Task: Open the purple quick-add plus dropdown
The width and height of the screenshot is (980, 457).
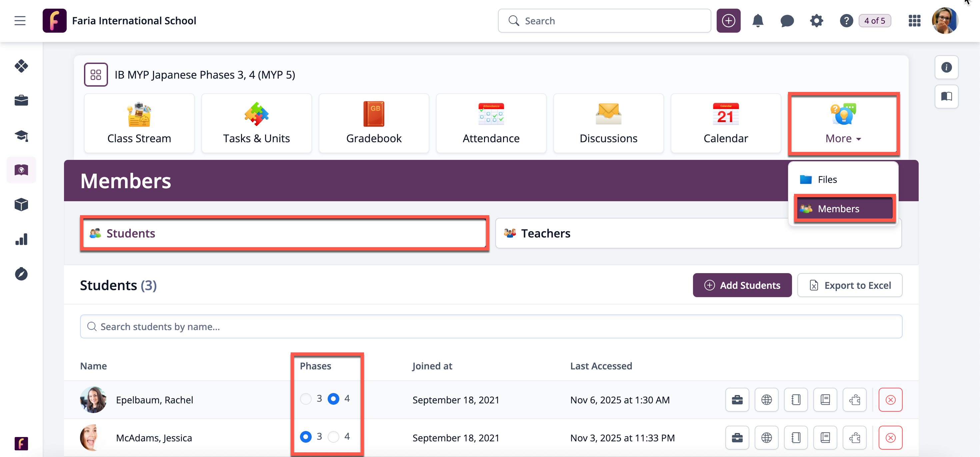Action: pyautogui.click(x=728, y=21)
